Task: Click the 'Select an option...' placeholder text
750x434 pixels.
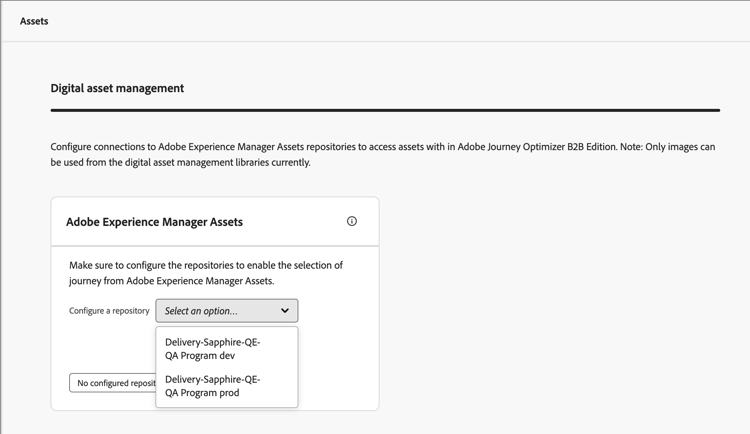Action: tap(201, 311)
